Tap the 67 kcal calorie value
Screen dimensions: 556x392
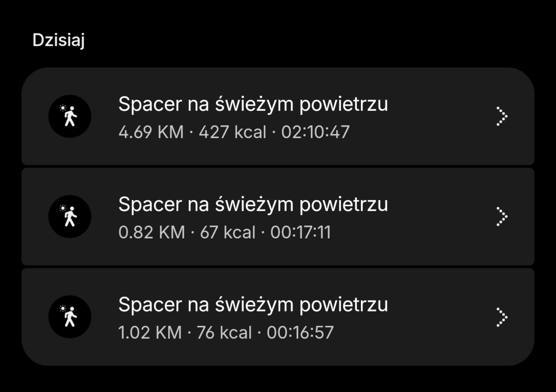[227, 232]
